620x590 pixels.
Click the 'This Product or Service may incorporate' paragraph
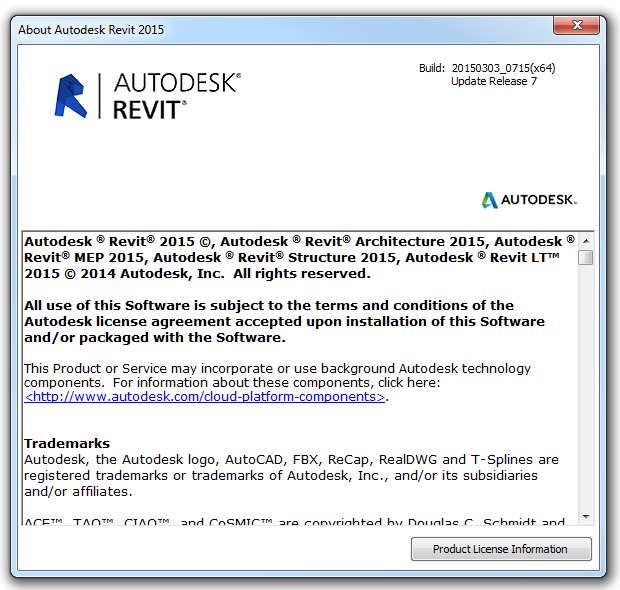coord(277,382)
